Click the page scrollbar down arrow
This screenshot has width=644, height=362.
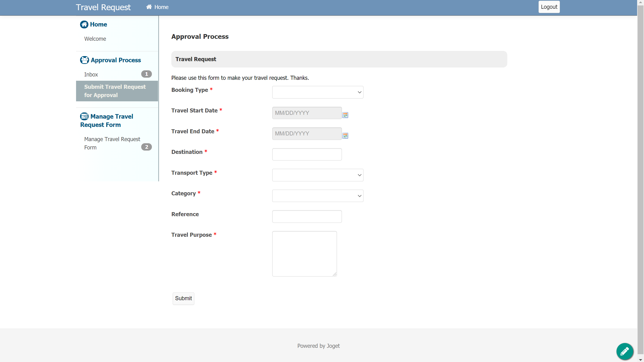pos(640,360)
